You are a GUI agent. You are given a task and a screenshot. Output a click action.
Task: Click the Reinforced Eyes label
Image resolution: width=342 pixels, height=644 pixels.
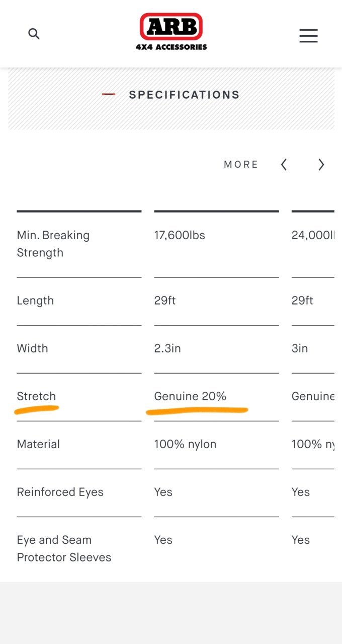60,492
